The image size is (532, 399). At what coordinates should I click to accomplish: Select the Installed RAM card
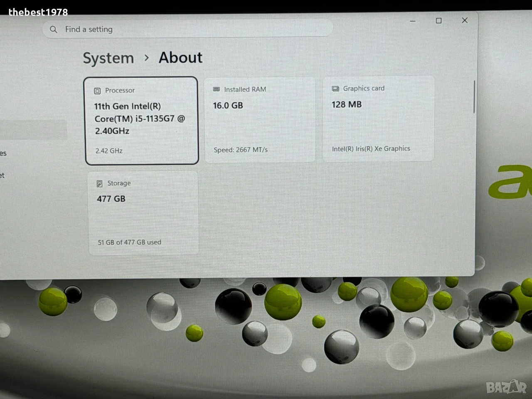[x=260, y=120]
